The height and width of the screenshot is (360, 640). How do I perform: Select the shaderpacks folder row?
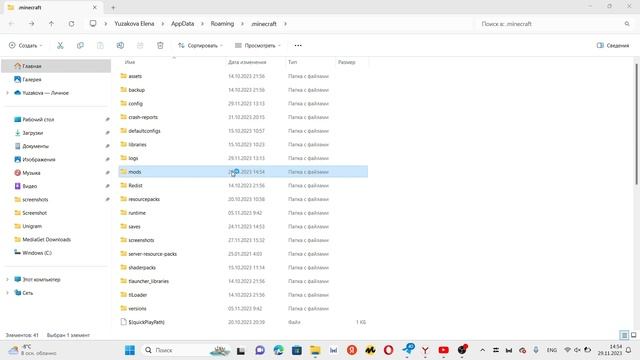coord(243,267)
